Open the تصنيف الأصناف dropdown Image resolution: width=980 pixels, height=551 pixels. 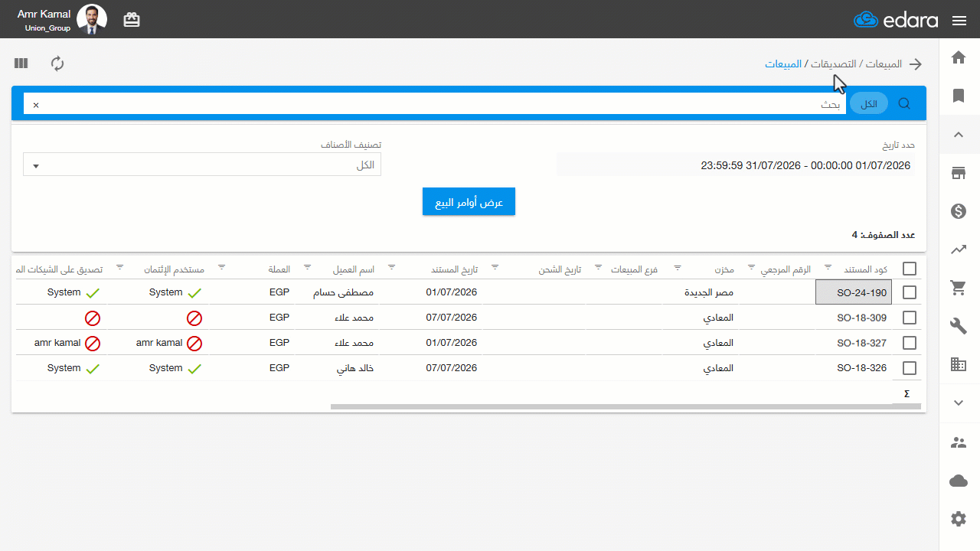pos(202,165)
